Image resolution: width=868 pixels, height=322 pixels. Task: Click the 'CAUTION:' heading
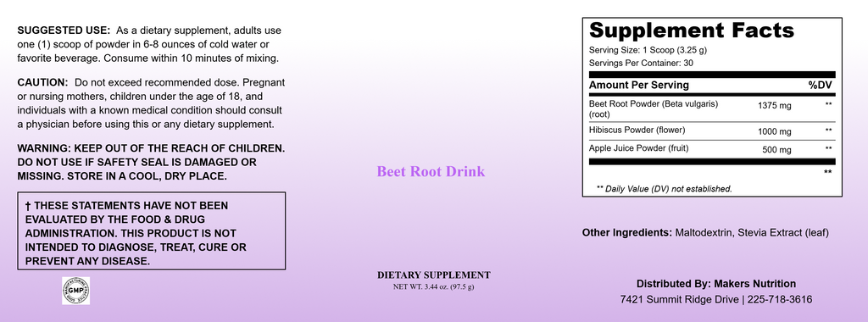(42, 82)
